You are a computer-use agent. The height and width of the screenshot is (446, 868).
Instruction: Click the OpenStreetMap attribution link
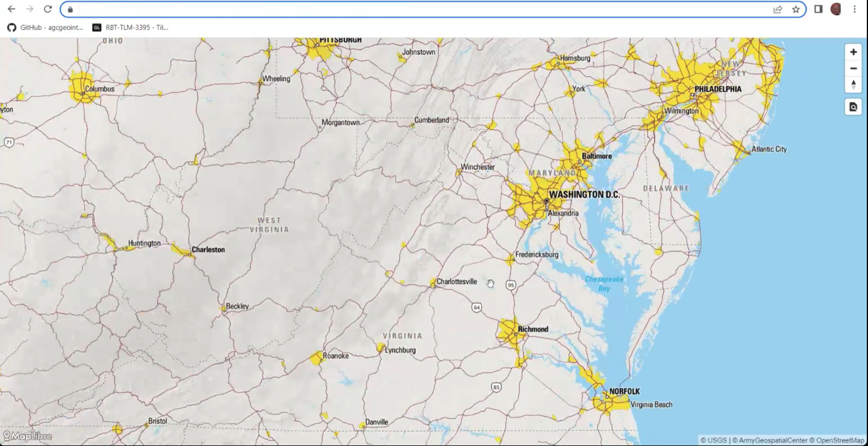coord(840,440)
